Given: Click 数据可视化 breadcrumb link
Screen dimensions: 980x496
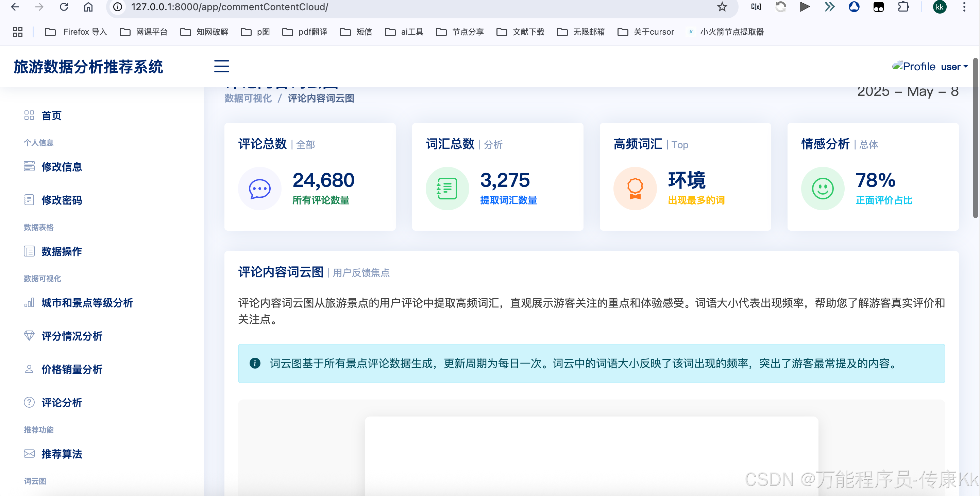Looking at the screenshot, I should (248, 99).
